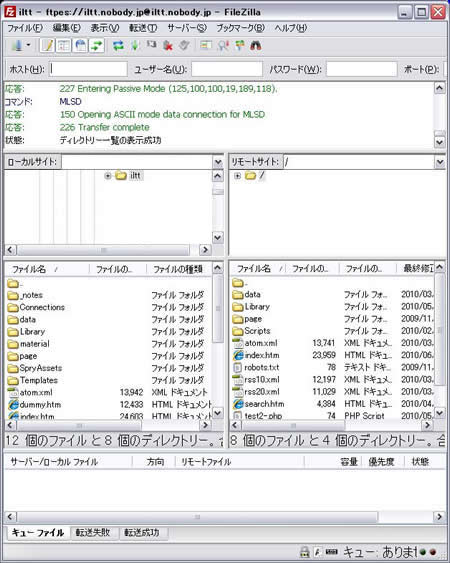
Task: Switch to the キュー ファイル tab
Action: coord(38,532)
